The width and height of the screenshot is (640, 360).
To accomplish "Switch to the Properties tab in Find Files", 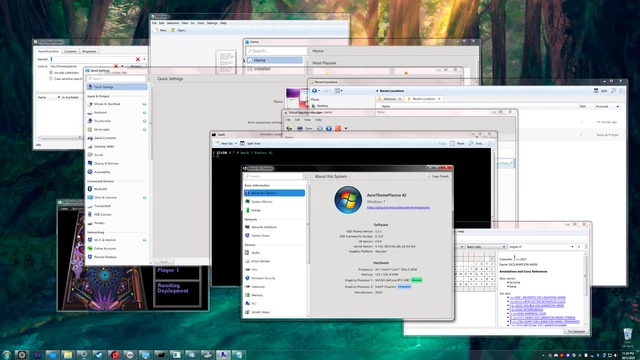I will pyautogui.click(x=89, y=51).
